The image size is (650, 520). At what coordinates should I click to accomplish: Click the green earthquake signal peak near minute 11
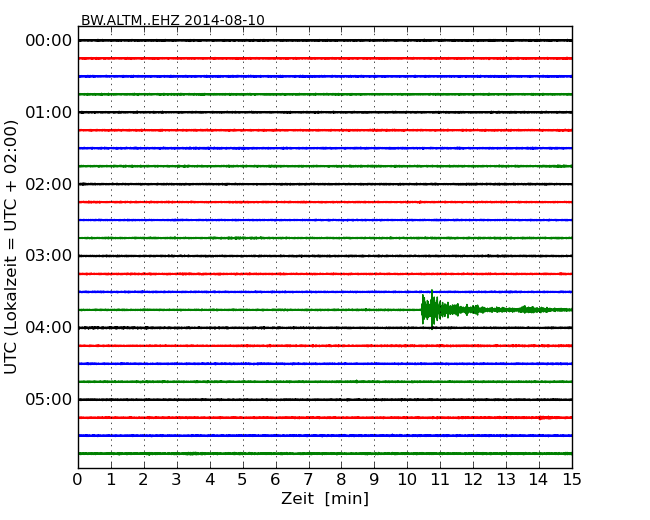[x=432, y=309]
